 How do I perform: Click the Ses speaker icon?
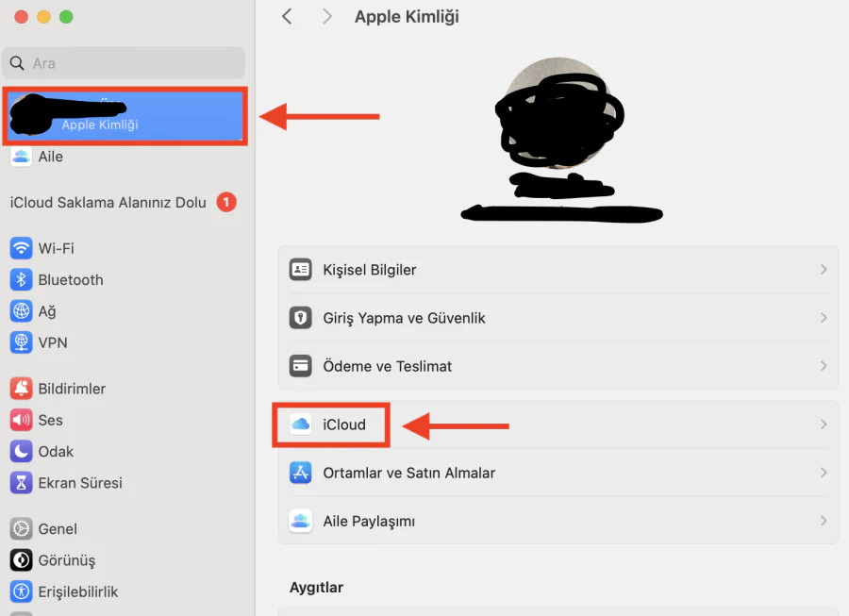(21, 420)
